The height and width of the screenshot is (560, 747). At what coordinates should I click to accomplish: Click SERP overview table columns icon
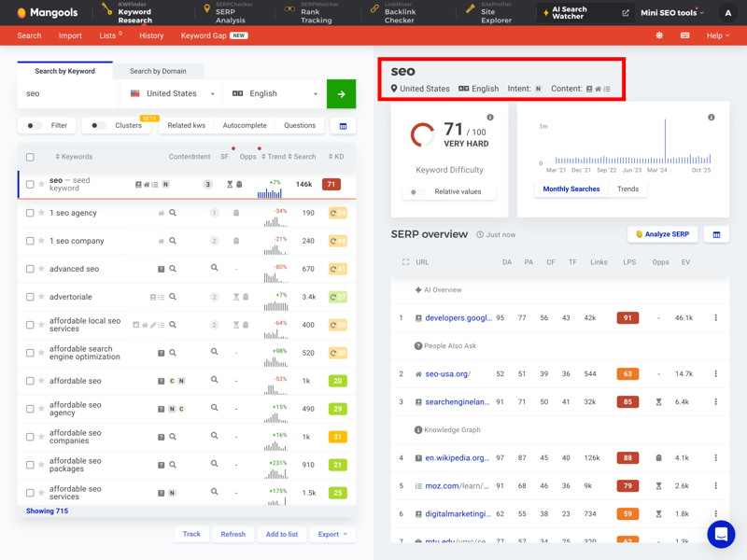[x=716, y=235]
